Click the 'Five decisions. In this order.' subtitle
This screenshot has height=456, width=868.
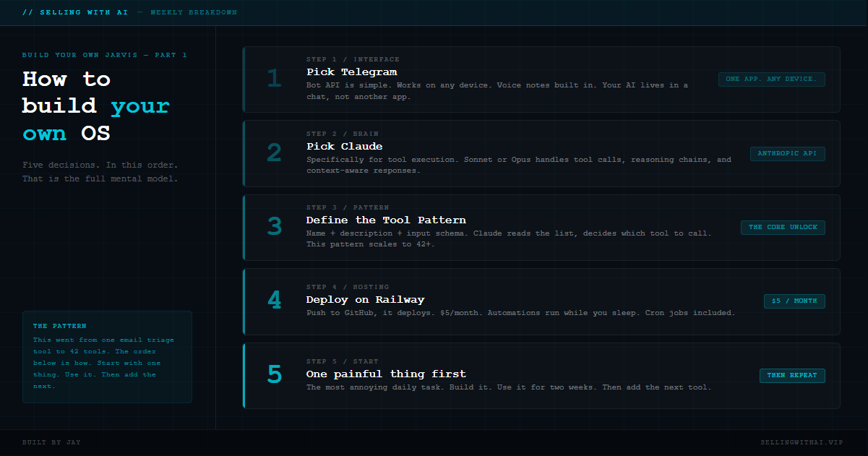(100, 172)
